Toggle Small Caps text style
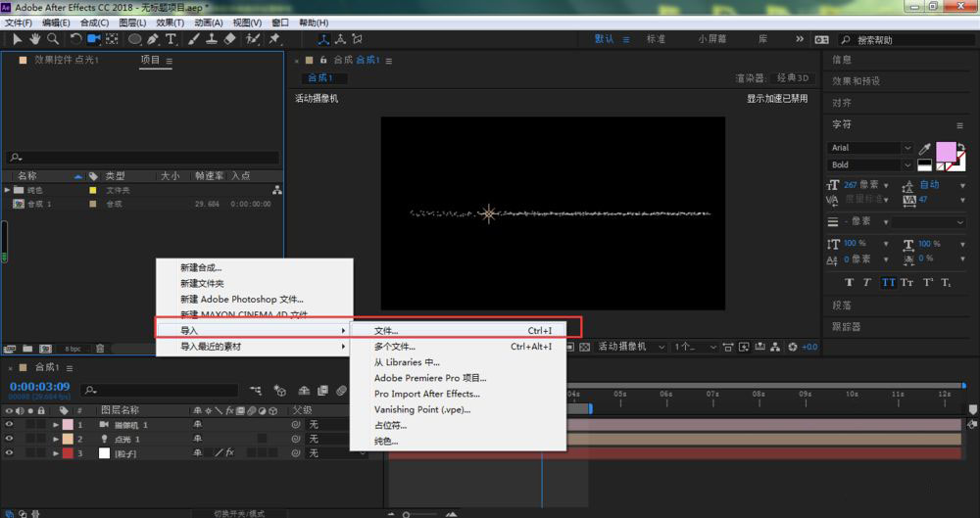 point(906,282)
